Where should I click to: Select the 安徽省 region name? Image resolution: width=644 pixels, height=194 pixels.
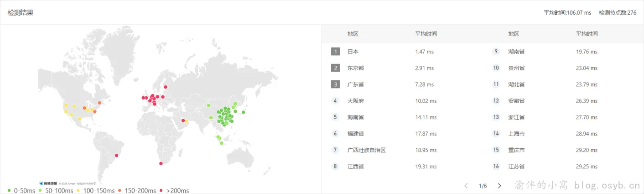tap(517, 101)
